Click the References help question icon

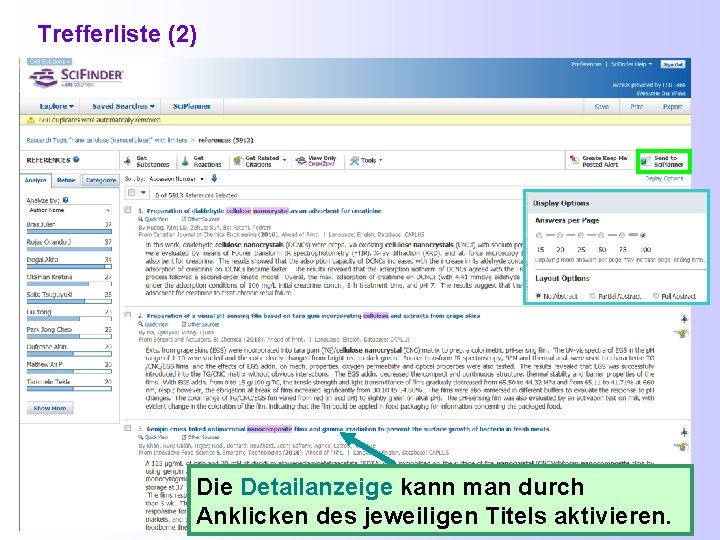tap(76, 159)
